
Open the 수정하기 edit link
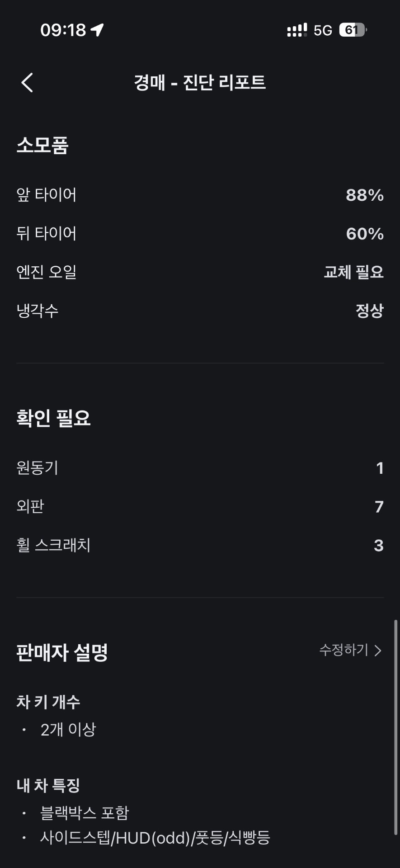click(344, 650)
